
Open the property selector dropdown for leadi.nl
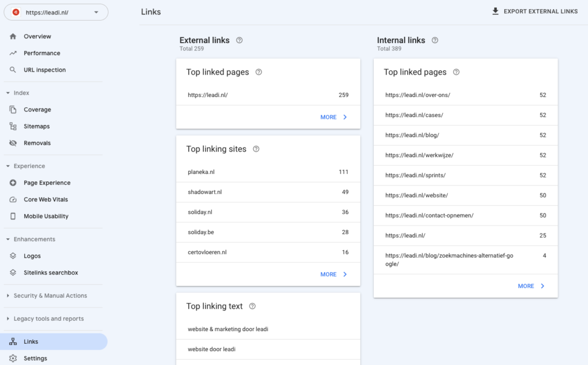click(56, 13)
